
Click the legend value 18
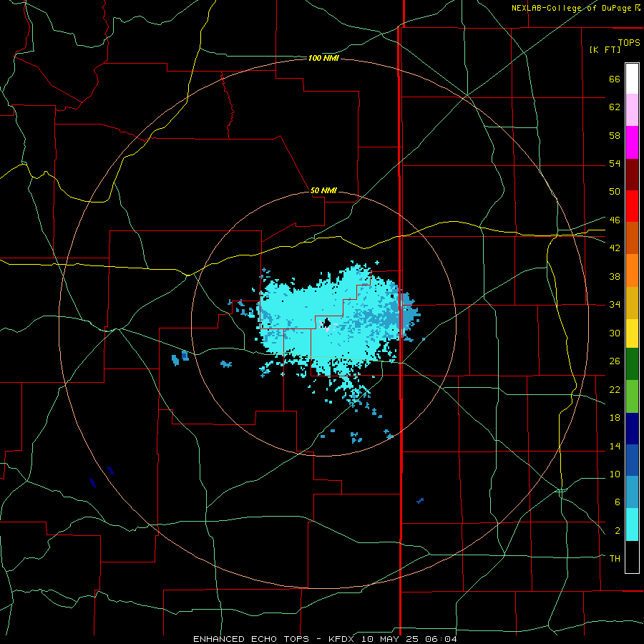(x=615, y=418)
